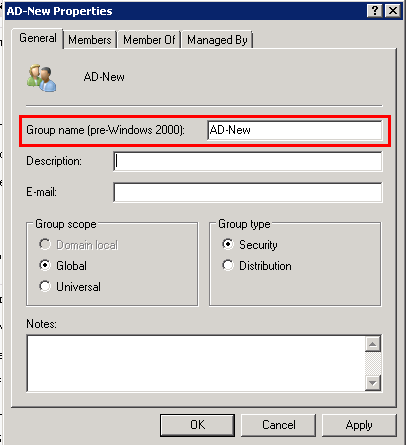
Task: Open the Members tab
Action: tap(90, 40)
